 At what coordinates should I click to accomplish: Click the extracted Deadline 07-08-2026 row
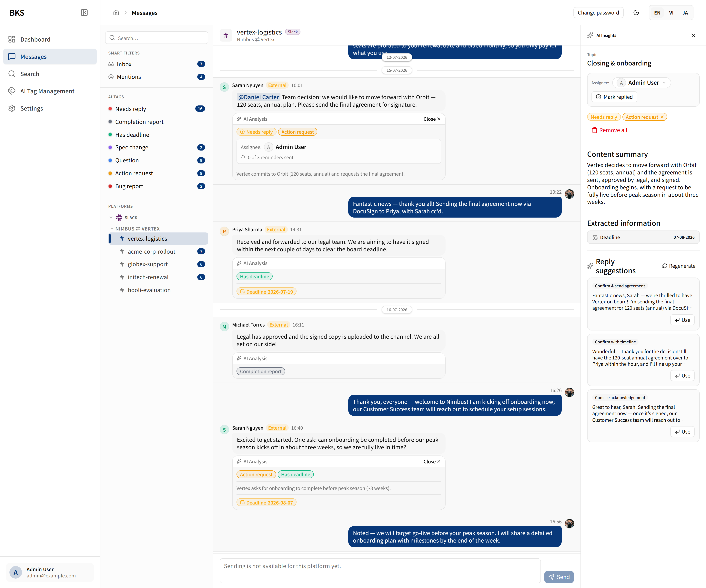[x=643, y=238]
